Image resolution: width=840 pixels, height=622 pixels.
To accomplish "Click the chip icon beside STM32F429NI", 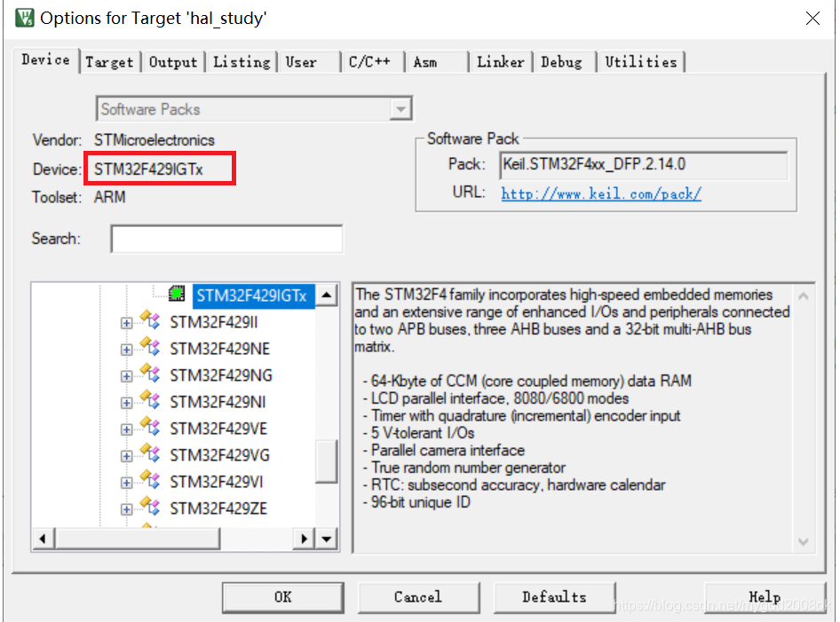I will (x=148, y=401).
